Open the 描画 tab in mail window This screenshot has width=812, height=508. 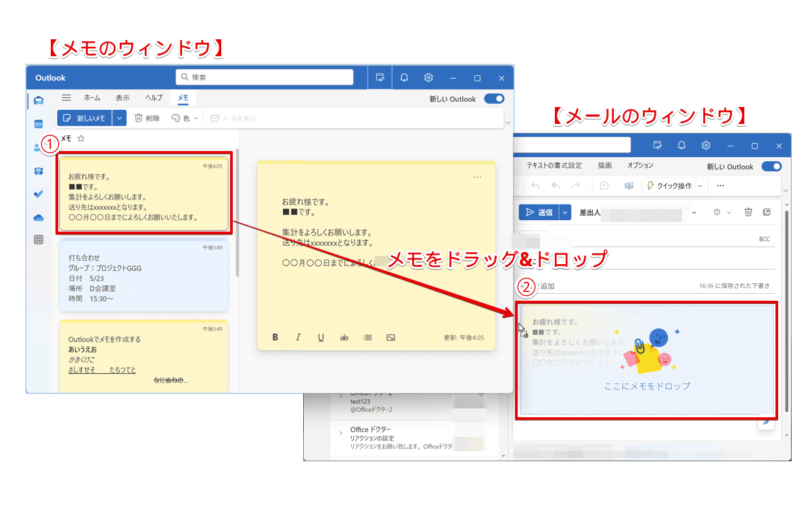tap(605, 165)
